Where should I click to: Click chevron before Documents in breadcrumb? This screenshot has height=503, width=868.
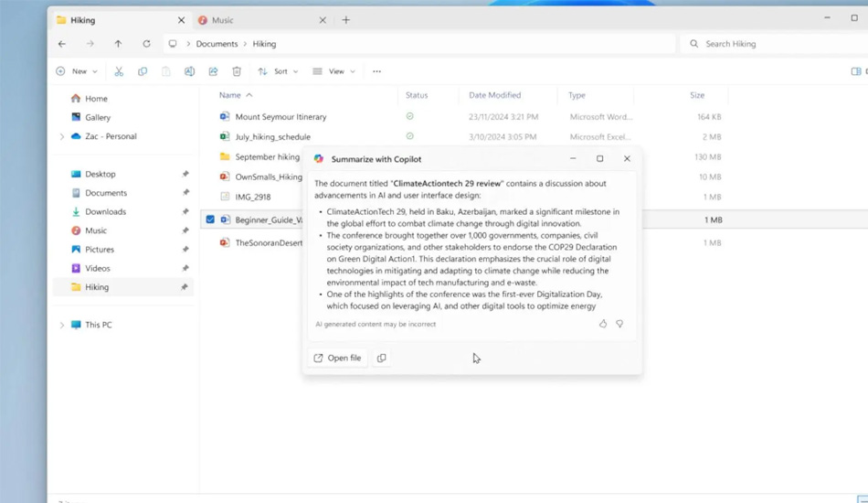pyautogui.click(x=188, y=44)
